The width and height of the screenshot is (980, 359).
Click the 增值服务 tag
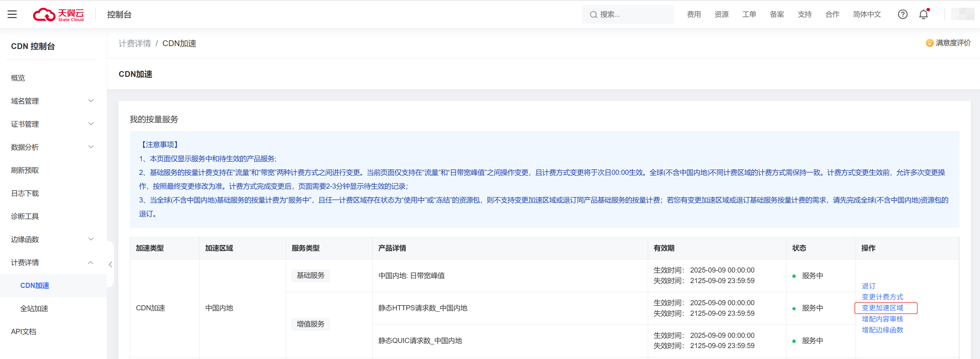tap(310, 324)
